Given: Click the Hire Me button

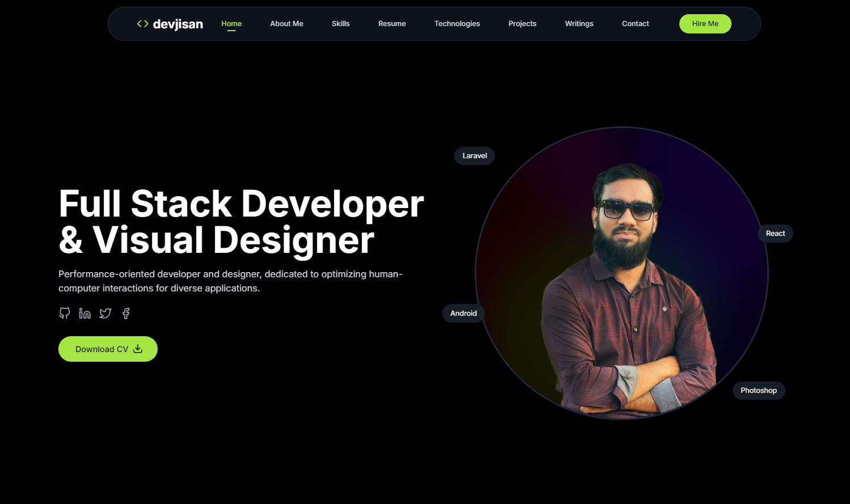Looking at the screenshot, I should tap(705, 23).
